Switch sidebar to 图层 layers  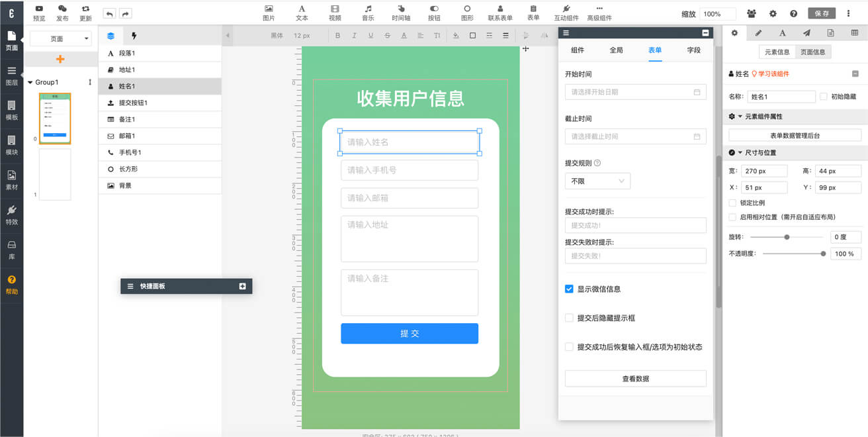click(x=12, y=75)
